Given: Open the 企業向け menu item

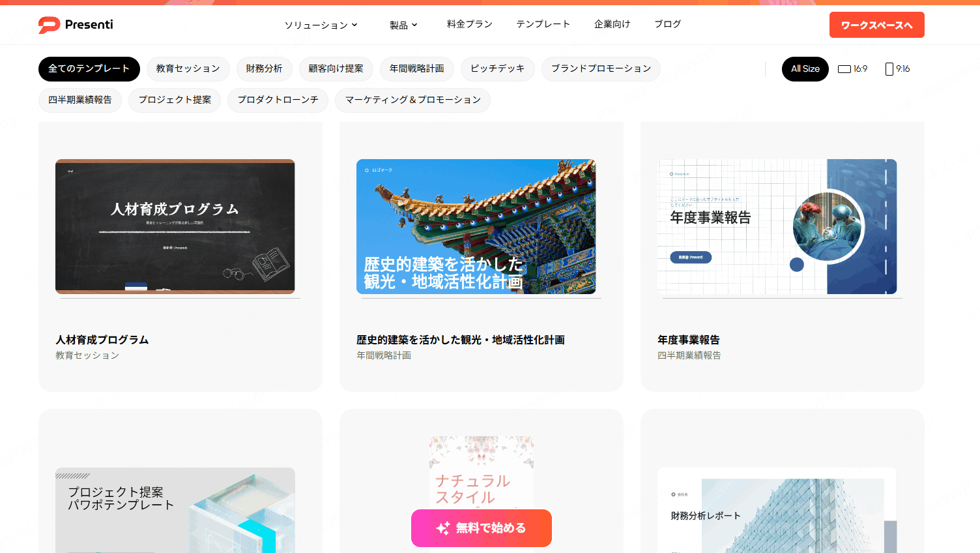Looking at the screenshot, I should pos(612,24).
